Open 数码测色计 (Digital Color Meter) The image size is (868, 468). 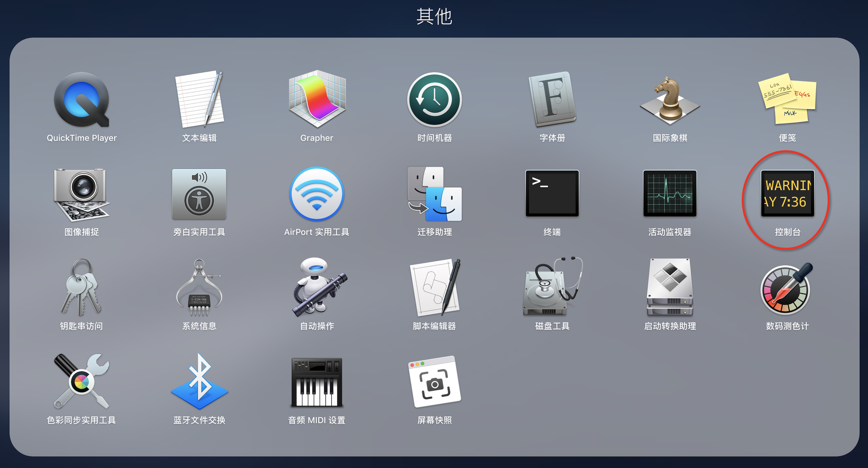[787, 288]
